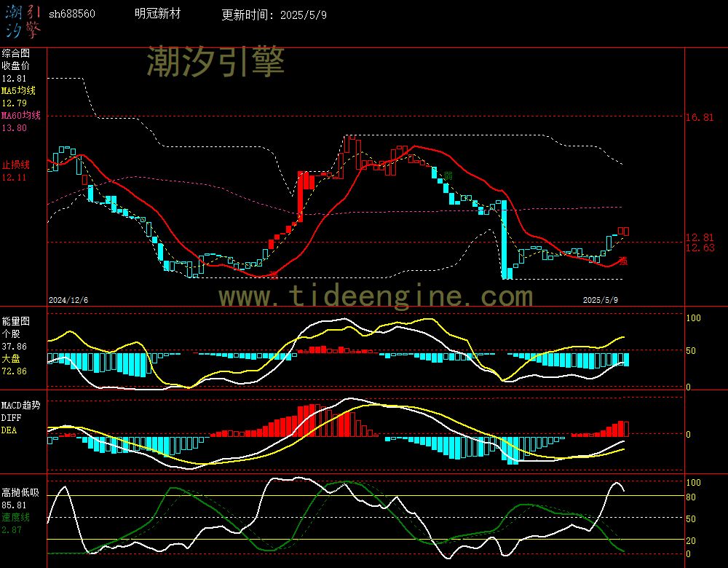This screenshot has height=568, width=728.
Task: Click the MA60均线 legend label
Action: [21, 115]
